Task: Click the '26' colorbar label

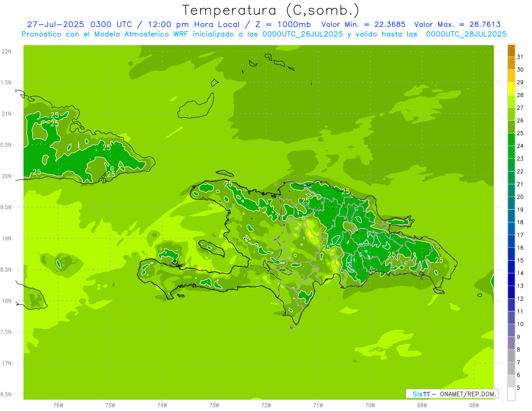Action: [x=520, y=120]
